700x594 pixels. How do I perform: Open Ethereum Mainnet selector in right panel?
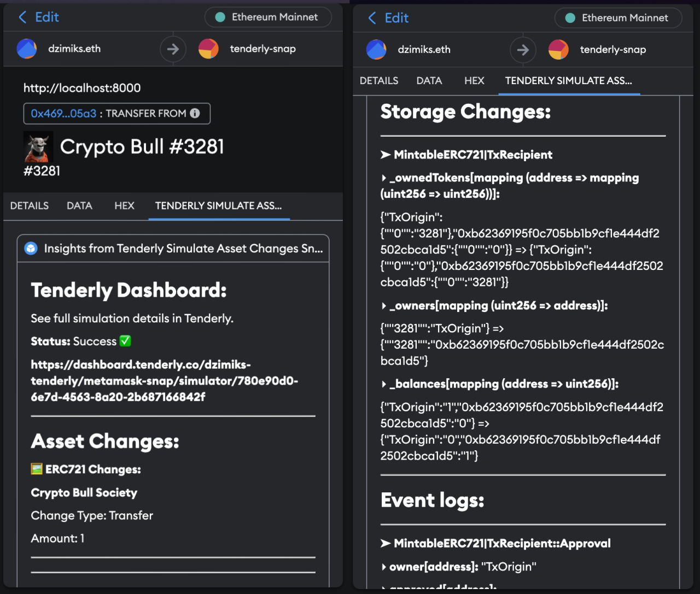(x=618, y=17)
